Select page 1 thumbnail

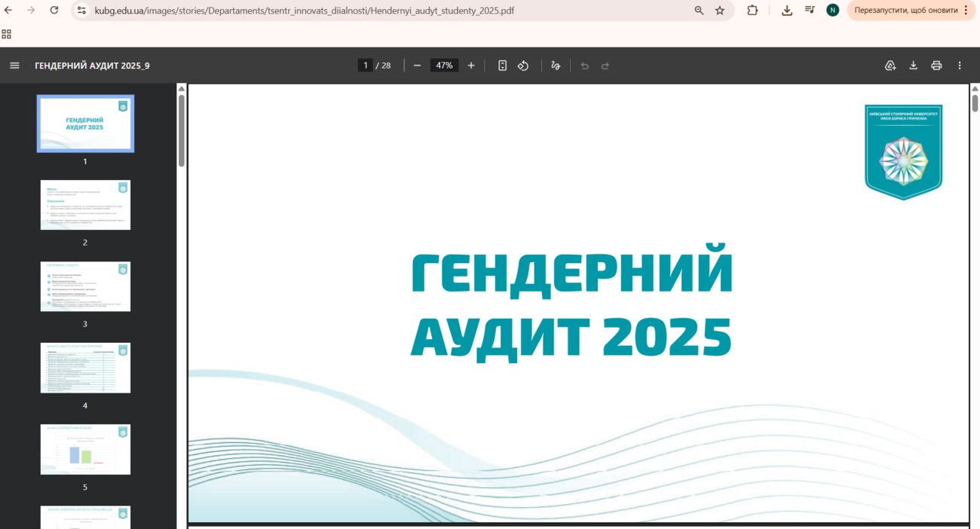coord(85,124)
